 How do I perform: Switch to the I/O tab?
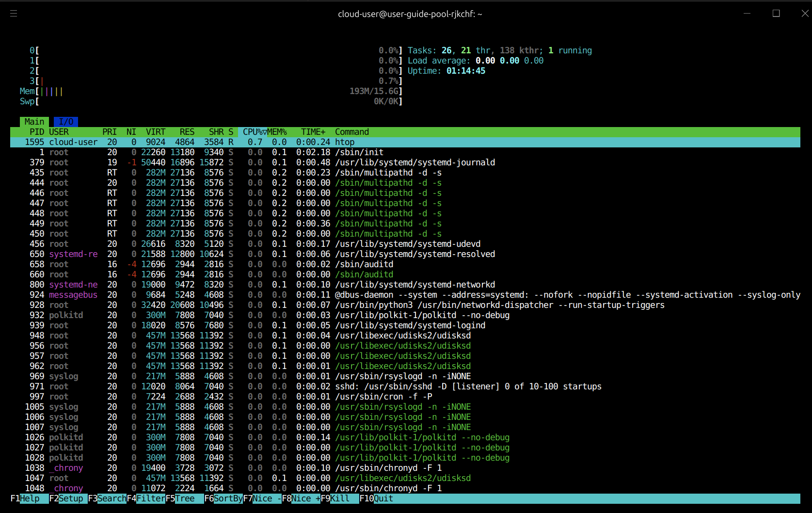point(66,121)
